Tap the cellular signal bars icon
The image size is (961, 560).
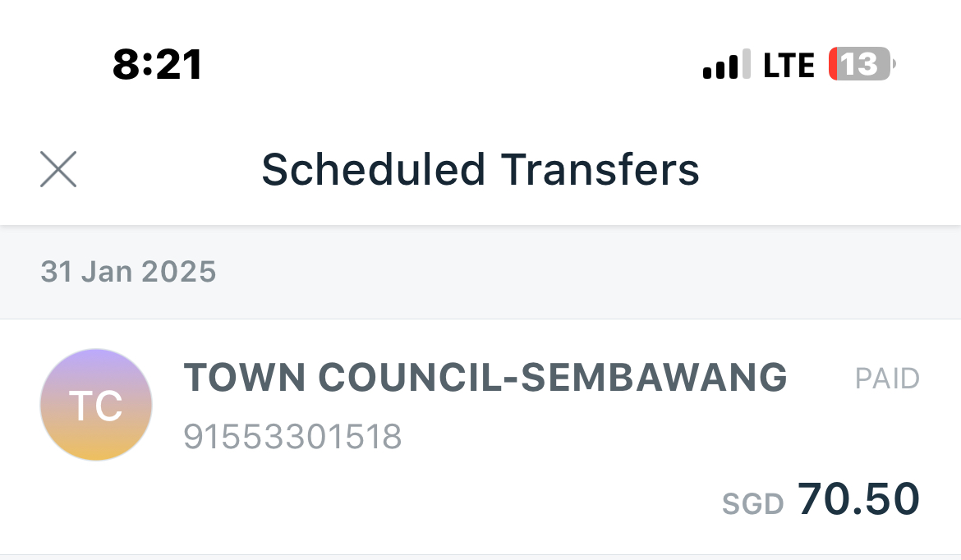click(x=726, y=64)
